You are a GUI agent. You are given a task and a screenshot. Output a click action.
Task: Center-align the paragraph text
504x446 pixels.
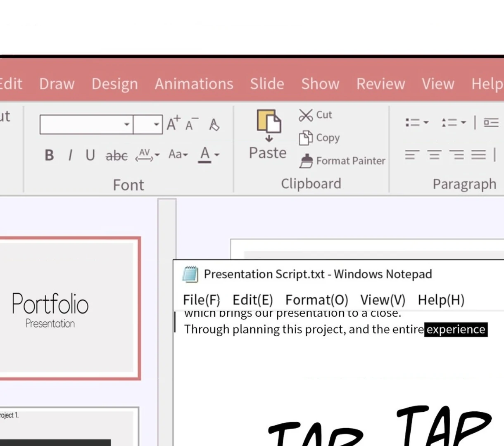pyautogui.click(x=434, y=155)
